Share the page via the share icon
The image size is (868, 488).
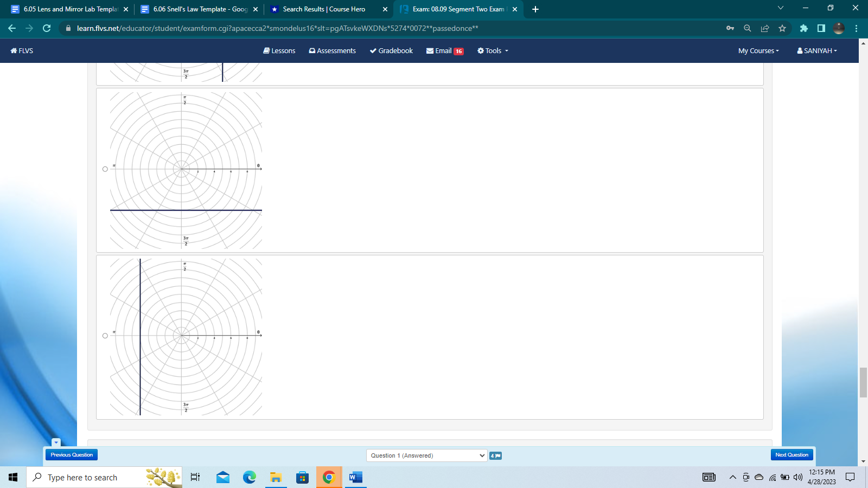coord(765,28)
